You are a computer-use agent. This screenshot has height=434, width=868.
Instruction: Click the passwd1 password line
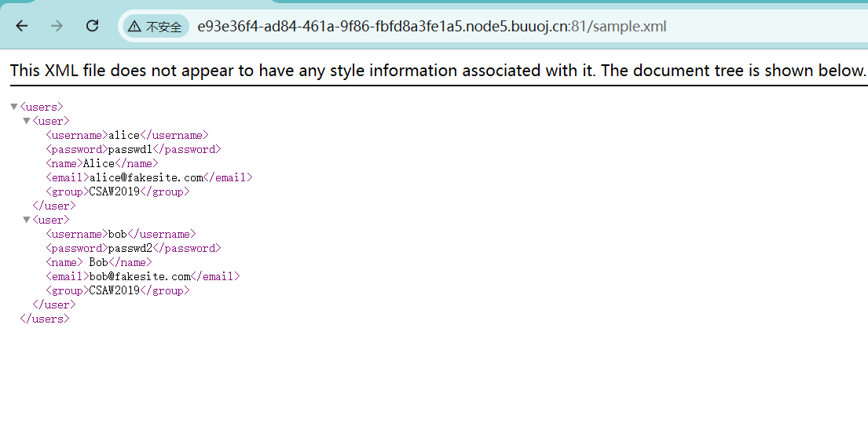[x=133, y=149]
